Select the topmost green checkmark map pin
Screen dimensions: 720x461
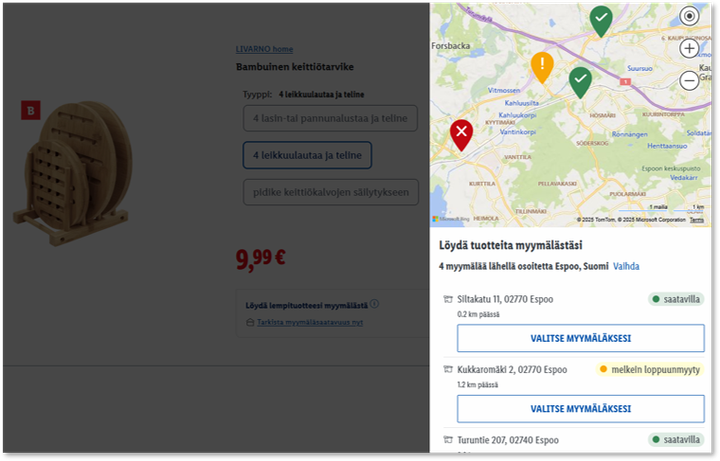coord(601,19)
